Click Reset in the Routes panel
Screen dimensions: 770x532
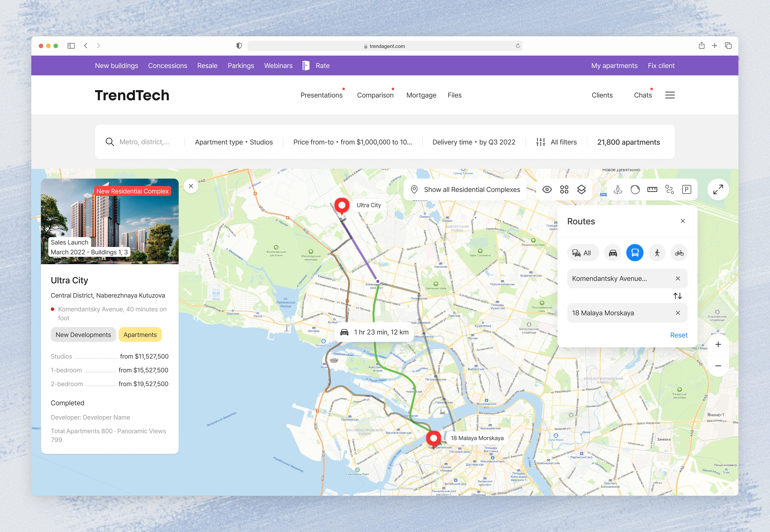coord(679,335)
